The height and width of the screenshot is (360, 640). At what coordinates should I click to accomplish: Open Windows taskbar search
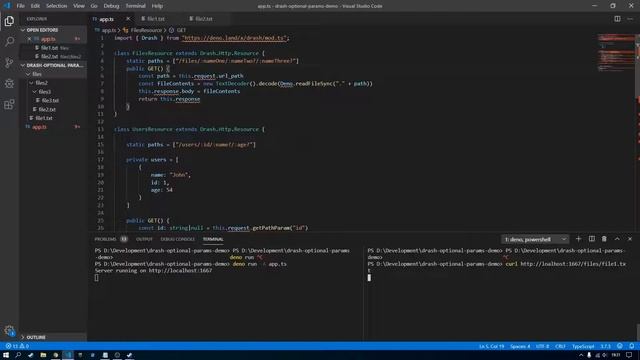(18, 355)
